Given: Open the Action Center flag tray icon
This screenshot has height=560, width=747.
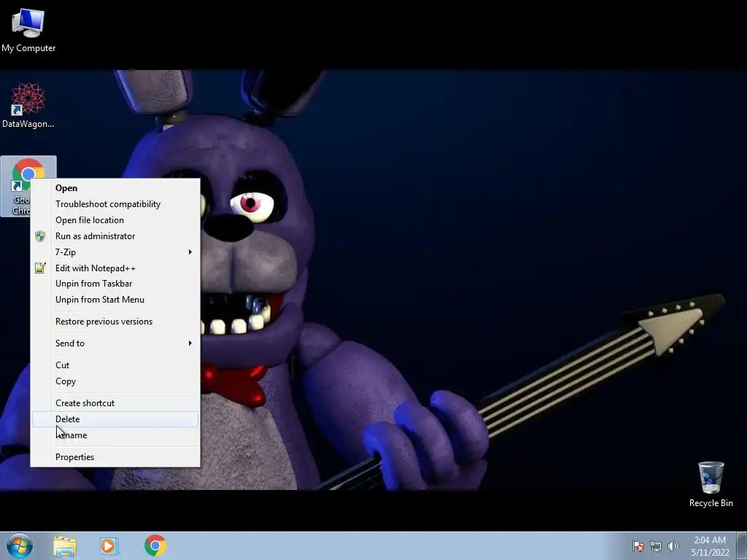Looking at the screenshot, I should (638, 546).
